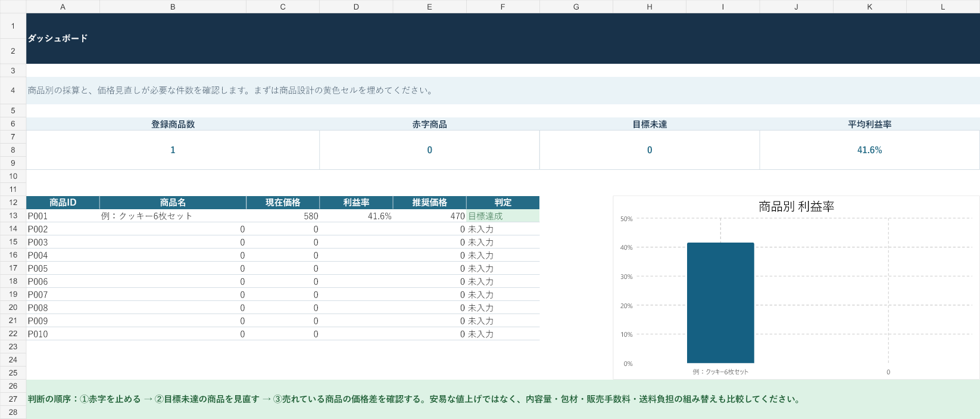Select cell P008
980x419 pixels.
(x=63, y=308)
